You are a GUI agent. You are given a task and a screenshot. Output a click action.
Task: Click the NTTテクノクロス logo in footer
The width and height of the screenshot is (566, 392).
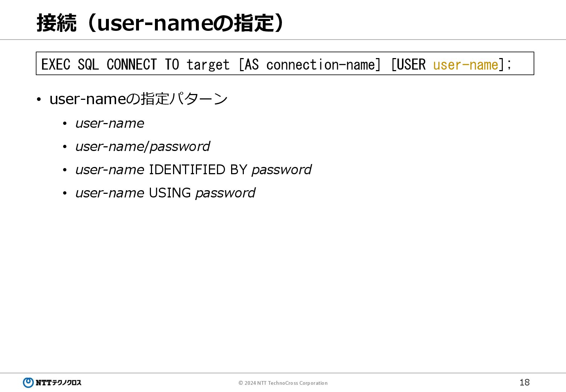pos(52,383)
